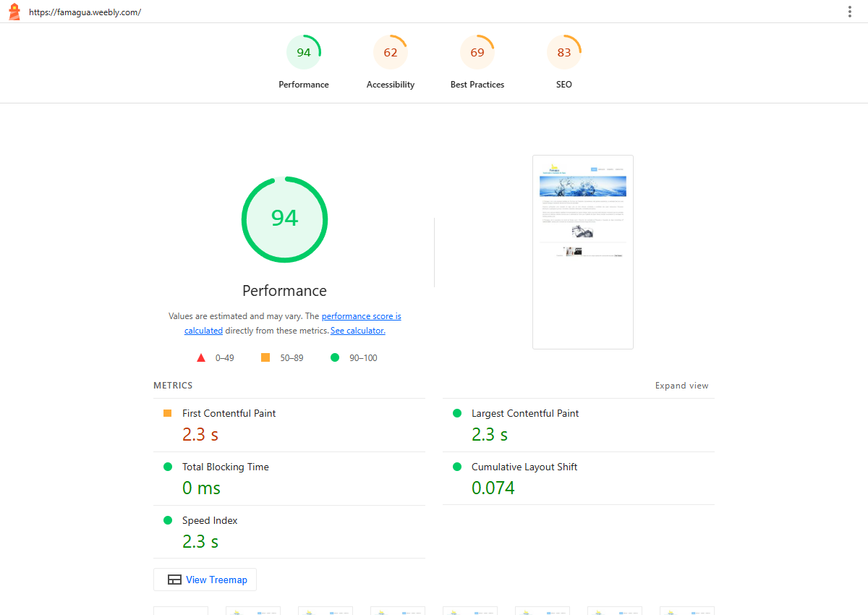Click the green dot beside Total Blocking Time
Image resolution: width=868 pixels, height=615 pixels.
(x=168, y=467)
